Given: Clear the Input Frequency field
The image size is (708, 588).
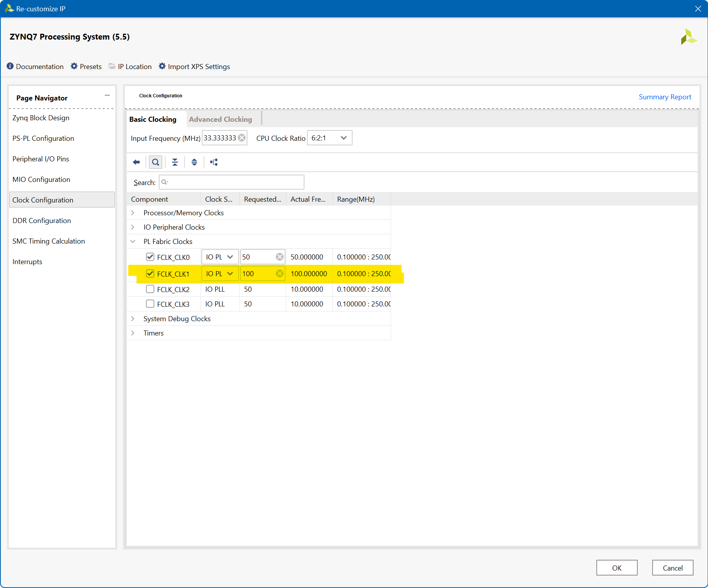Looking at the screenshot, I should pyautogui.click(x=242, y=138).
